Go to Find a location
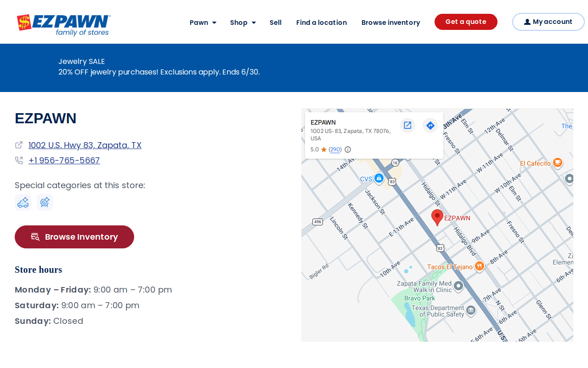Viewport: 588px width, 368px height. (x=322, y=23)
